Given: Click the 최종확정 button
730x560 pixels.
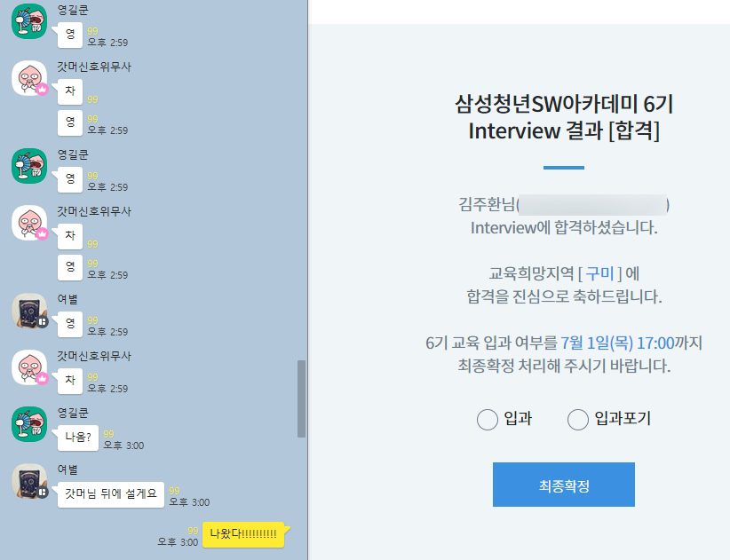Looking at the screenshot, I should [564, 485].
